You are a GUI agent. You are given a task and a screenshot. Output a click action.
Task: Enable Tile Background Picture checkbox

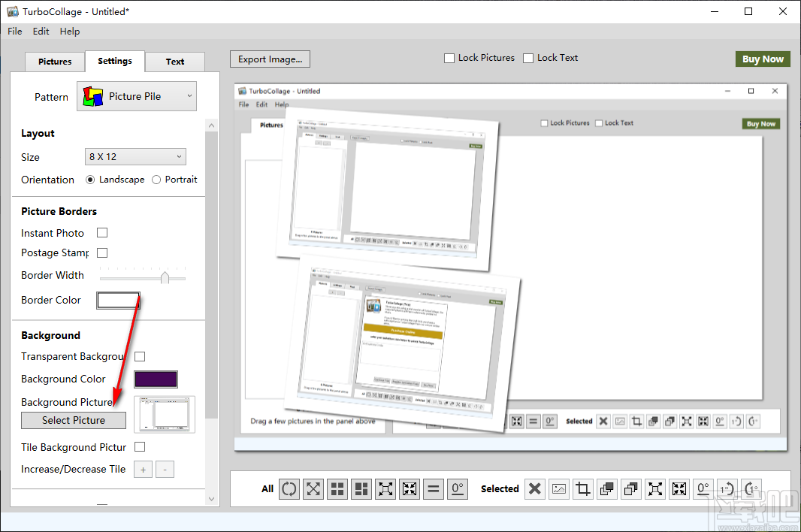click(140, 446)
